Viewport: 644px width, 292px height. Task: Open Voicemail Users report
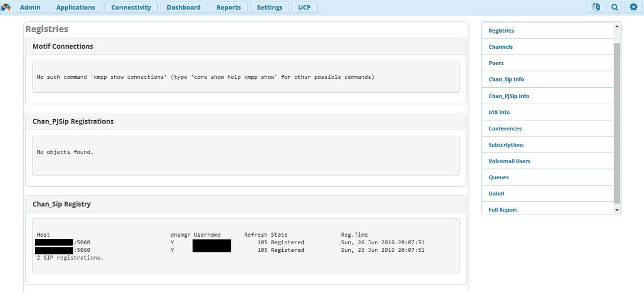click(547, 161)
